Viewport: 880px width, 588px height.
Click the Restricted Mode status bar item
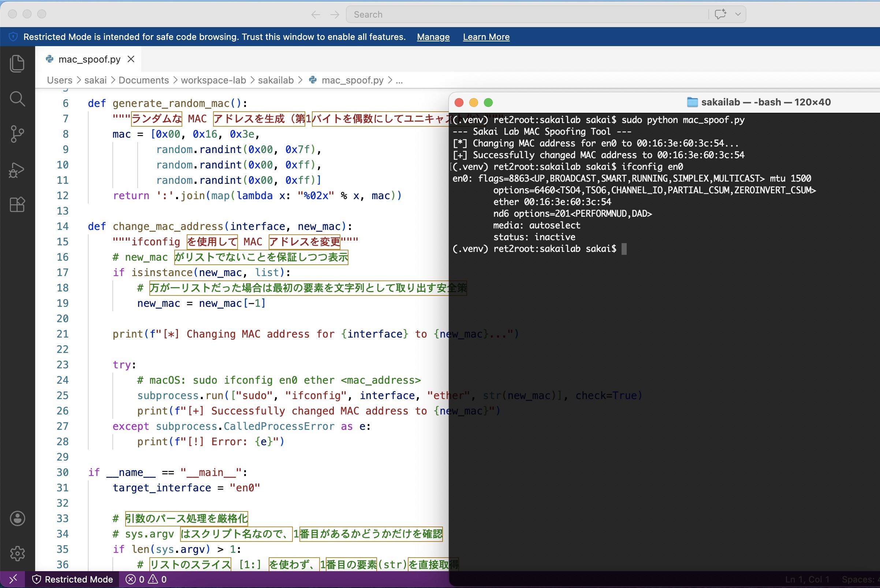pyautogui.click(x=73, y=579)
